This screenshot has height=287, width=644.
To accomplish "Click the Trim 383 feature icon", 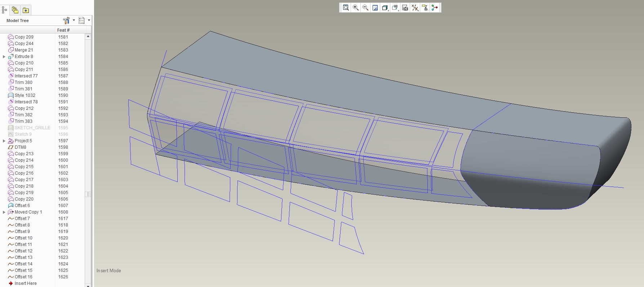I will click(x=11, y=121).
